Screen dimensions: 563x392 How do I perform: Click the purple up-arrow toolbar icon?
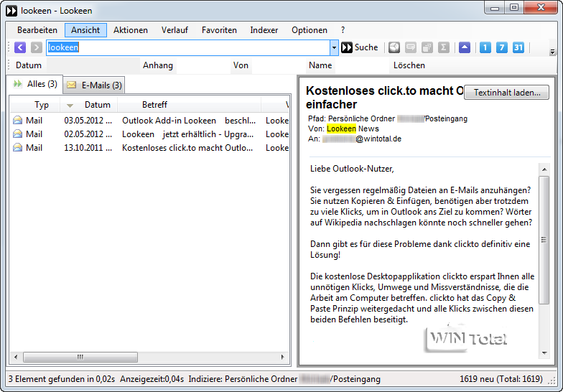(464, 47)
